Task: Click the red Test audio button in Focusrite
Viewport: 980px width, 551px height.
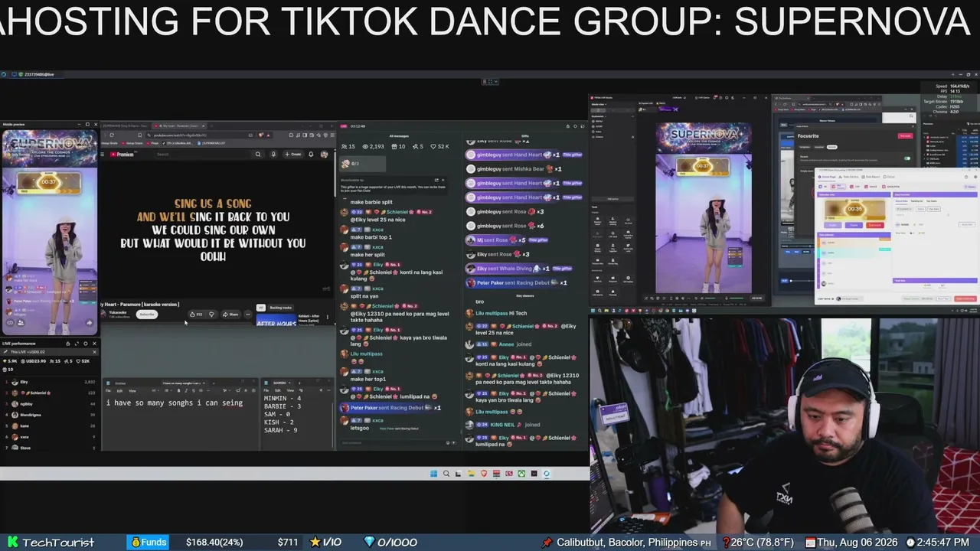Action: 906,135
